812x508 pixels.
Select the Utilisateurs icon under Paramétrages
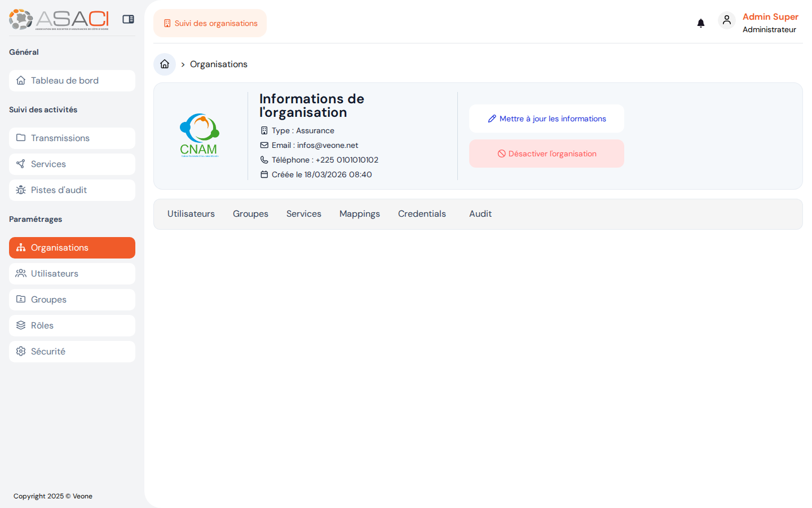point(21,273)
